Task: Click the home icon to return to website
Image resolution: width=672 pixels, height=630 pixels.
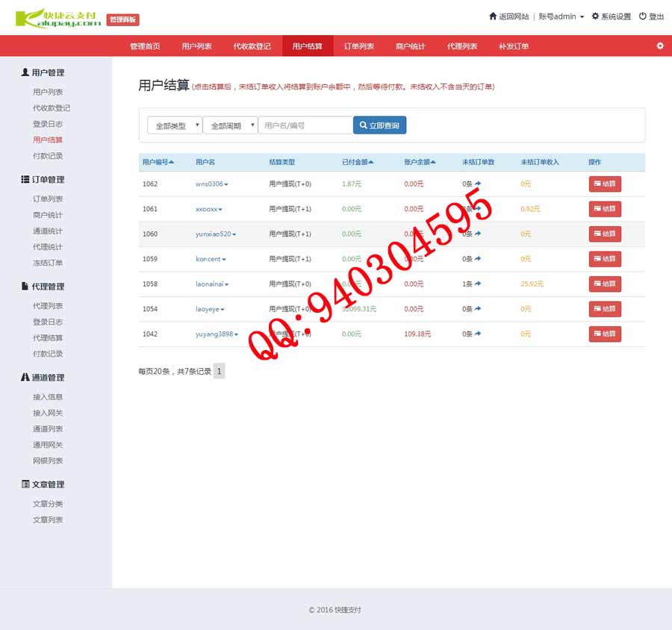Action: click(x=493, y=16)
